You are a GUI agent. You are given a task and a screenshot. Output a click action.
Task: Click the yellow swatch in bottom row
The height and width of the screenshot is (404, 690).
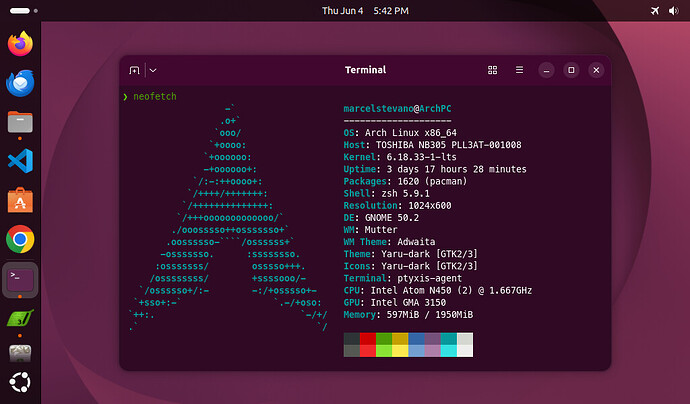tap(400, 351)
